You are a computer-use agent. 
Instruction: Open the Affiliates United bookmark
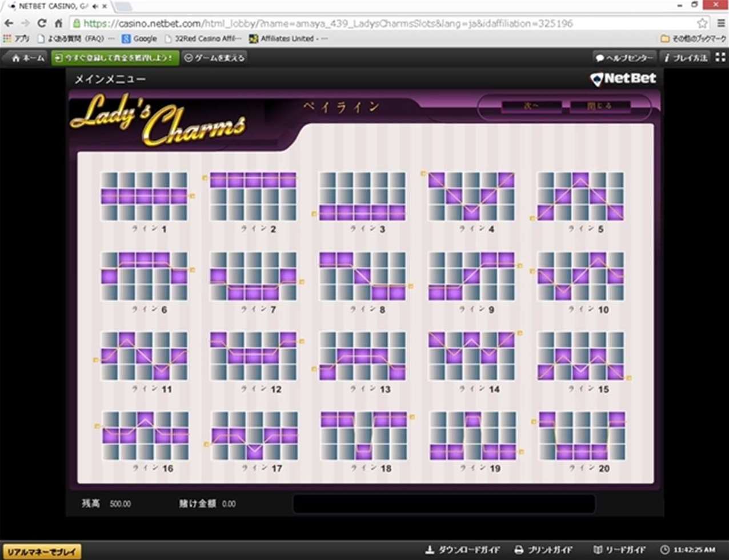point(289,39)
